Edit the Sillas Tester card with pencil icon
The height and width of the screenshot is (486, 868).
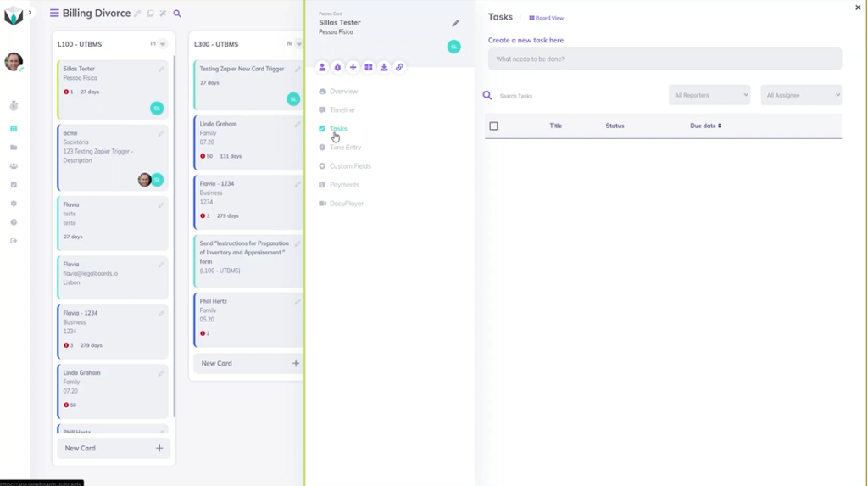point(455,24)
